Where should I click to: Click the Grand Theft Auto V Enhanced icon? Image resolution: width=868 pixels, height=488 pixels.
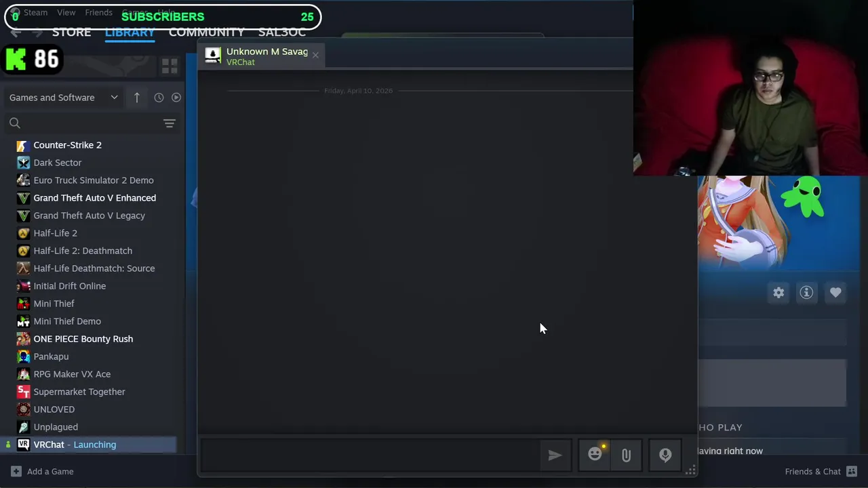click(x=24, y=198)
